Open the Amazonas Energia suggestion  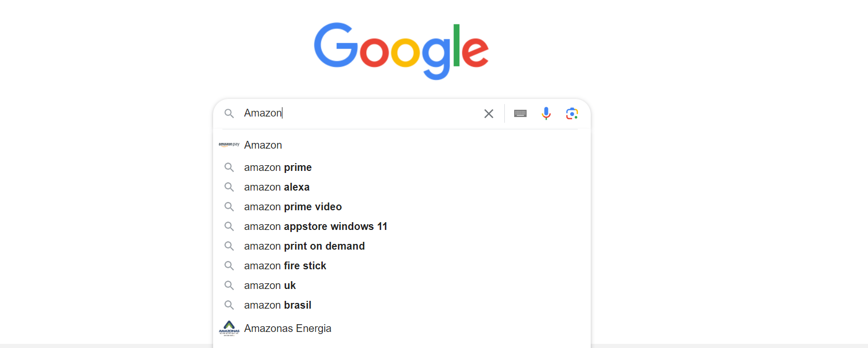288,328
